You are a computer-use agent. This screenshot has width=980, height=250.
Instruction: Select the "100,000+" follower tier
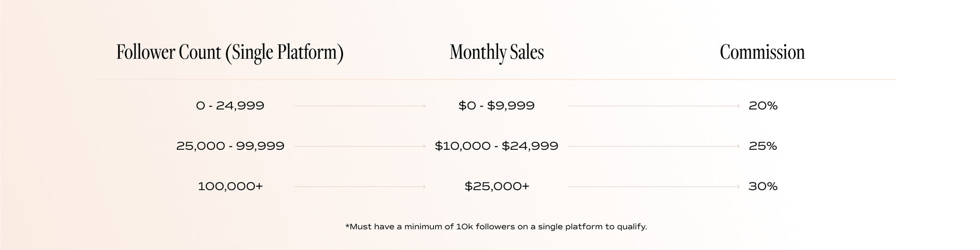230,186
